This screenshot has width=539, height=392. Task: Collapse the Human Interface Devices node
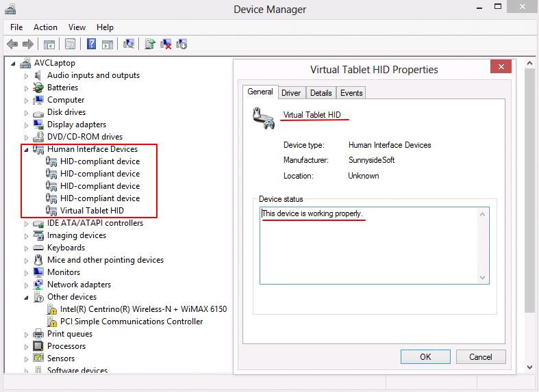pos(27,149)
